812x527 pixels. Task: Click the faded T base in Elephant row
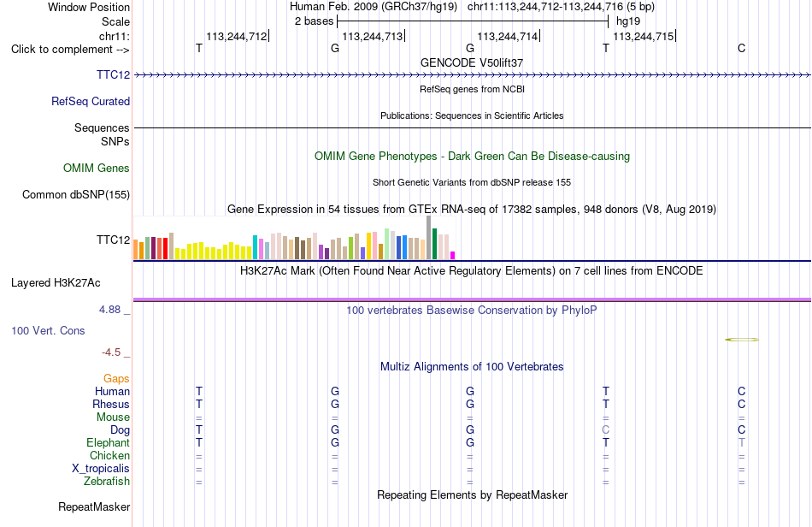pos(742,442)
